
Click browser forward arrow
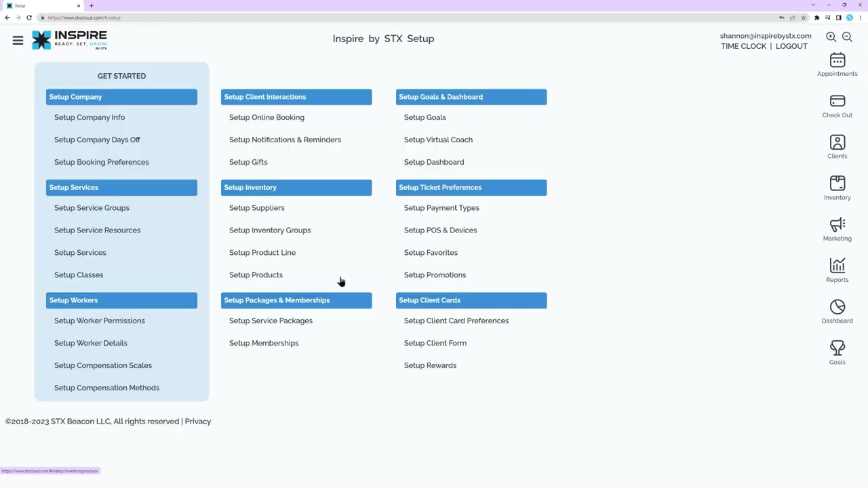[x=18, y=18]
